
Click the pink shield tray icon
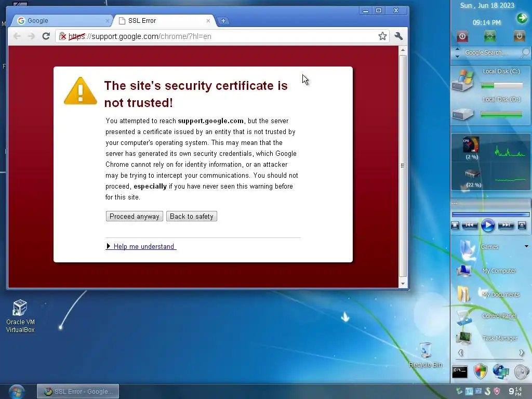pyautogui.click(x=497, y=391)
